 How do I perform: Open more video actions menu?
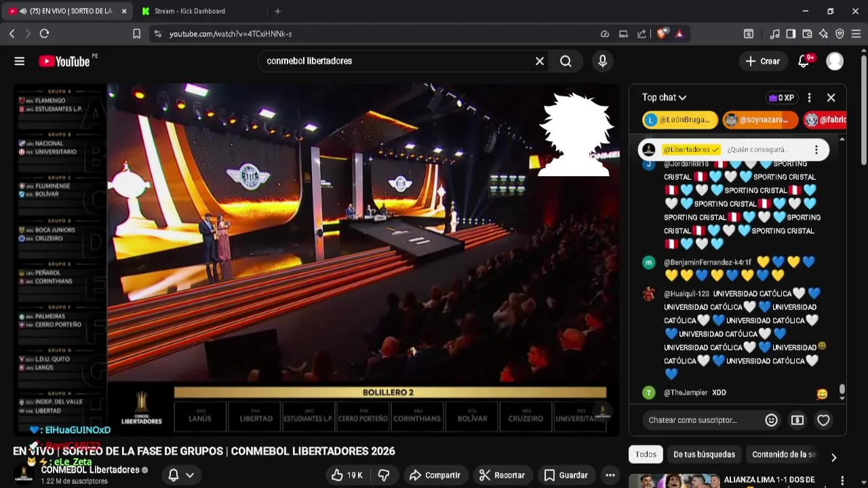pyautogui.click(x=610, y=475)
